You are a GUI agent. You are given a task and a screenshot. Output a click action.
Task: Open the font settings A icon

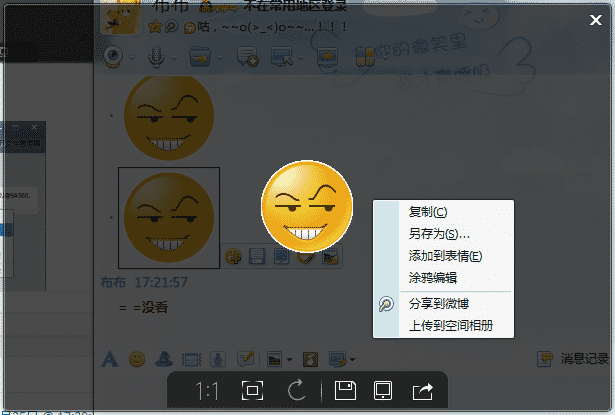[x=109, y=359]
